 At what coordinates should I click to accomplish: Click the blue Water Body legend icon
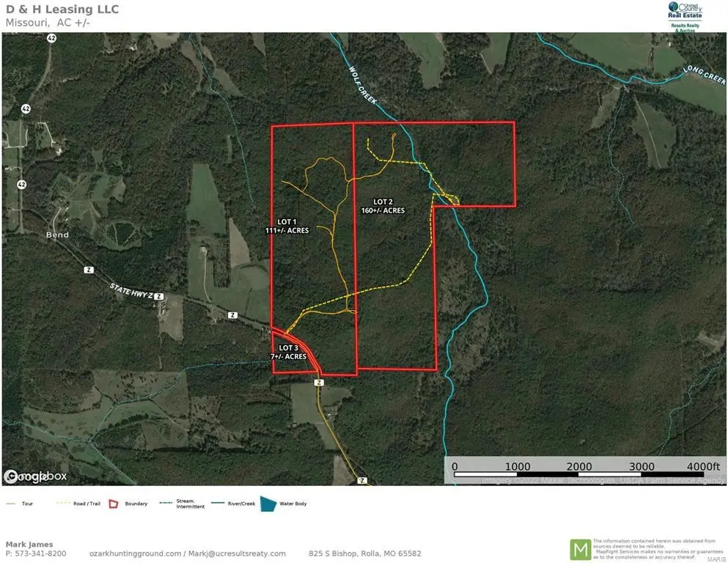pyautogui.click(x=268, y=504)
